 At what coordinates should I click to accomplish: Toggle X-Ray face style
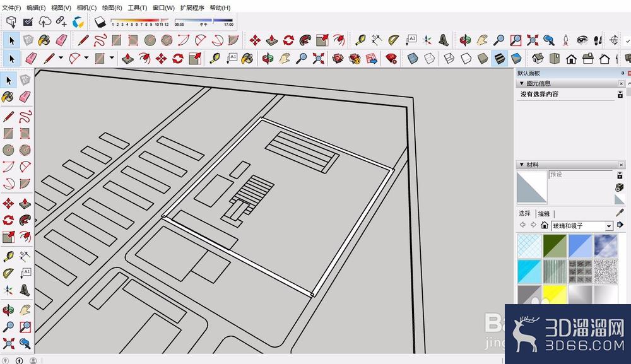point(413,59)
